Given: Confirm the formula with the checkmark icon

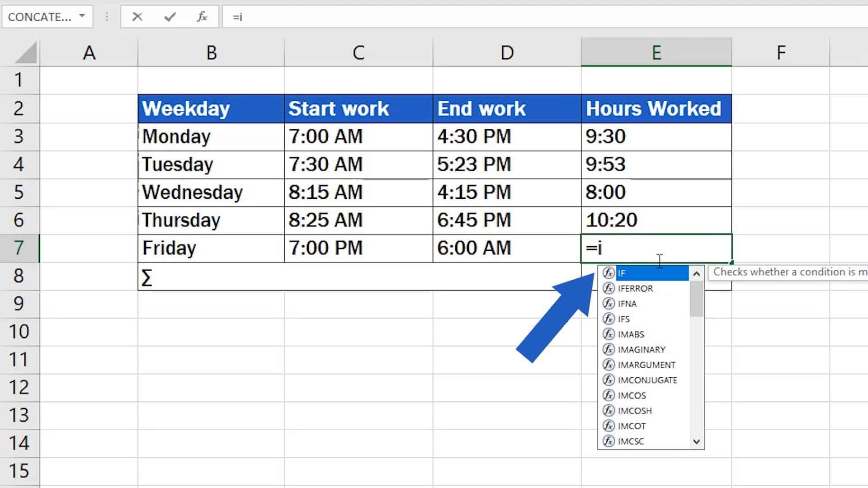Looking at the screenshot, I should coord(170,17).
